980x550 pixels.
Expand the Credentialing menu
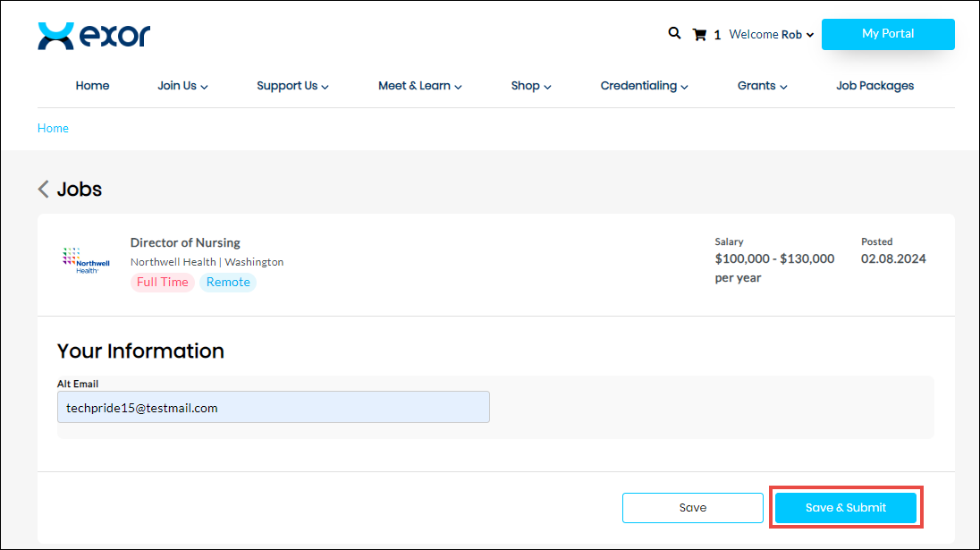click(x=644, y=86)
